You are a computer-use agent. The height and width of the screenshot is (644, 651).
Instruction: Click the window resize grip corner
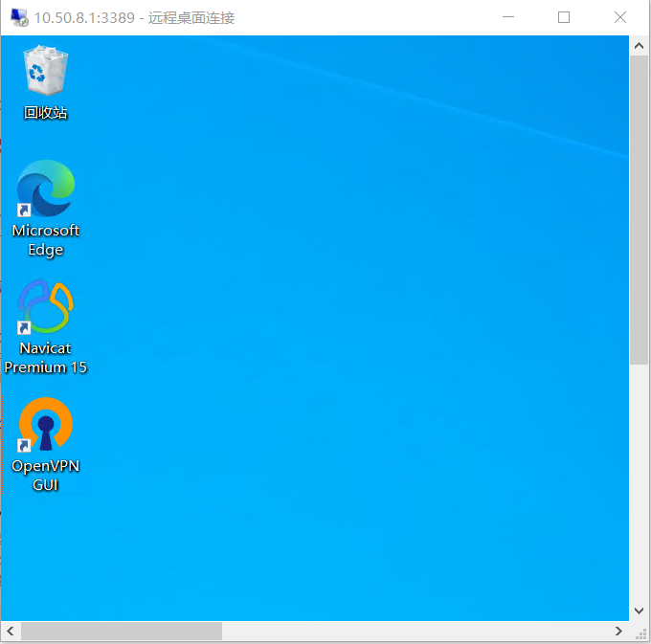(641, 633)
